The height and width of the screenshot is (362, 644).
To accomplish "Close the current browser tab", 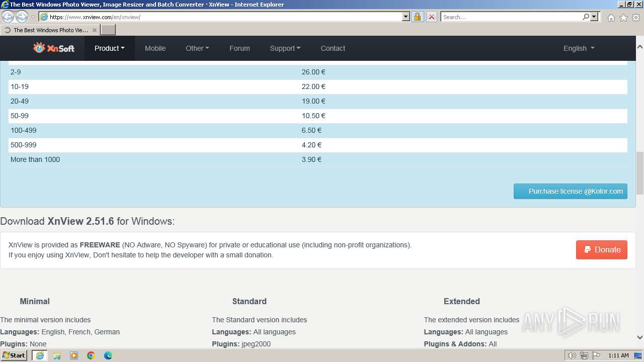I will click(x=94, y=30).
